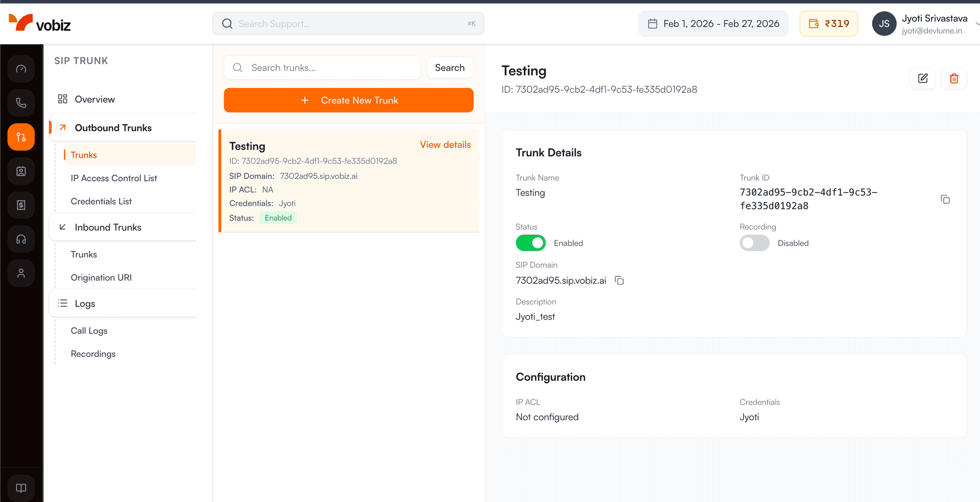The width and height of the screenshot is (980, 502).
Task: Open View details for the Testing trunk
Action: tap(445, 145)
